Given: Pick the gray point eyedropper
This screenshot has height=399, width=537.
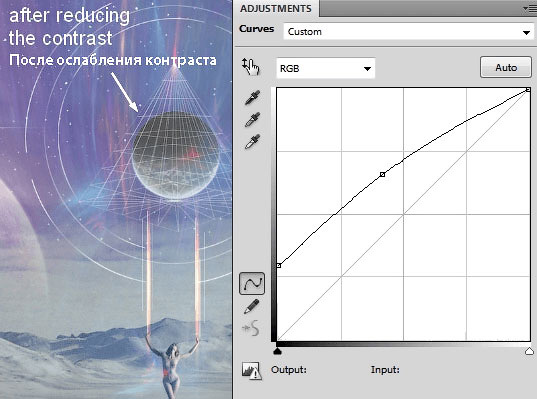Looking at the screenshot, I should pyautogui.click(x=253, y=120).
